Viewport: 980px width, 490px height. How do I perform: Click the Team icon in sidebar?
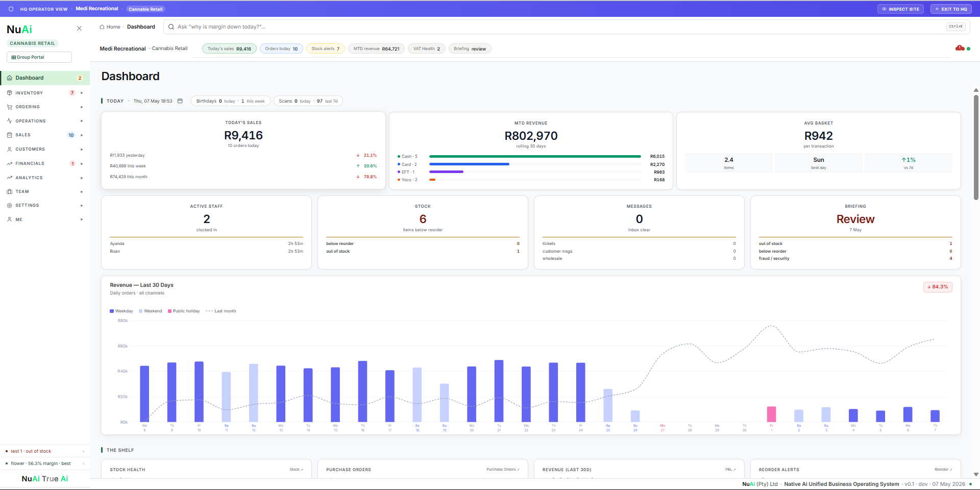[x=10, y=192]
